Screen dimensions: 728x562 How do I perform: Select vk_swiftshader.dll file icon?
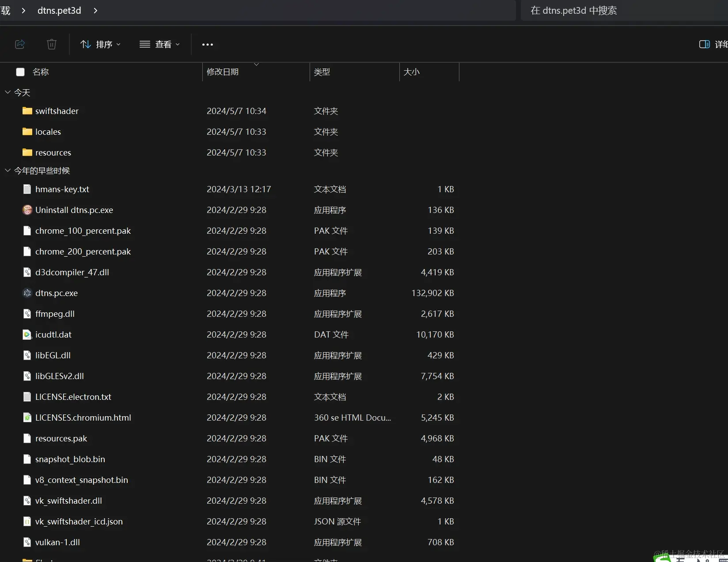pos(27,501)
